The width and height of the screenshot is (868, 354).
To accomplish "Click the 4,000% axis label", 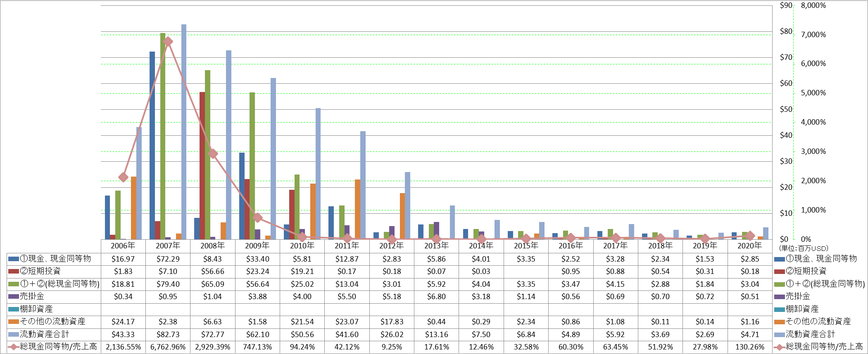I will tap(813, 122).
